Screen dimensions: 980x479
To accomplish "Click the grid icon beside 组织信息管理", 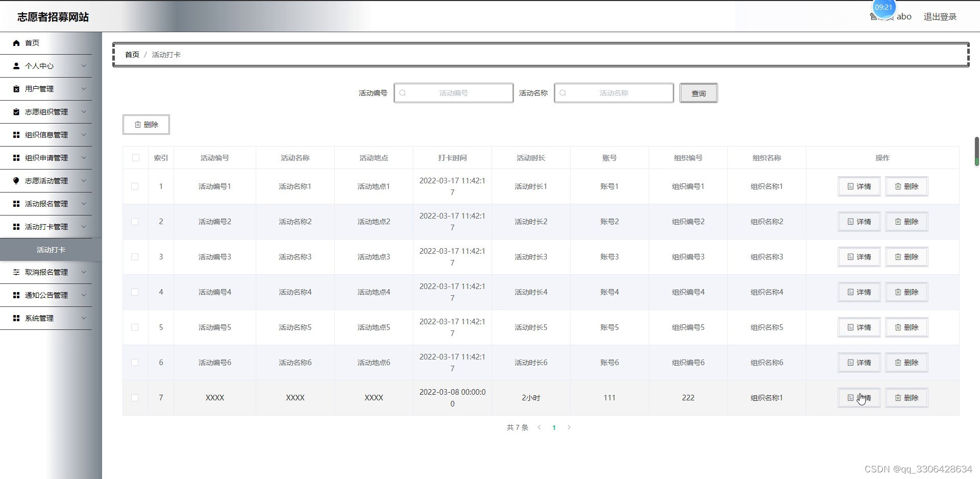I will click(16, 135).
